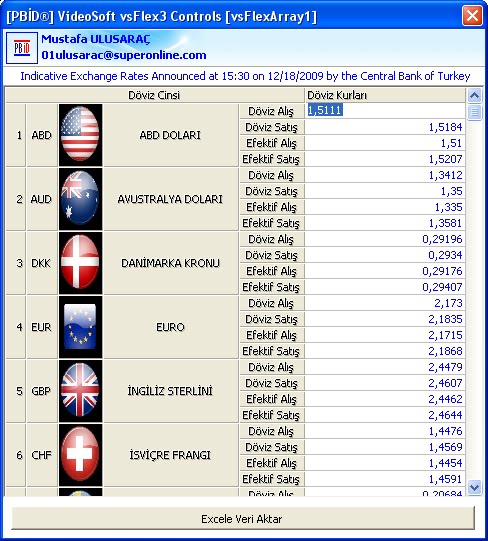The width and height of the screenshot is (488, 541).
Task: Select the value 0,2934
Action: [x=385, y=255]
